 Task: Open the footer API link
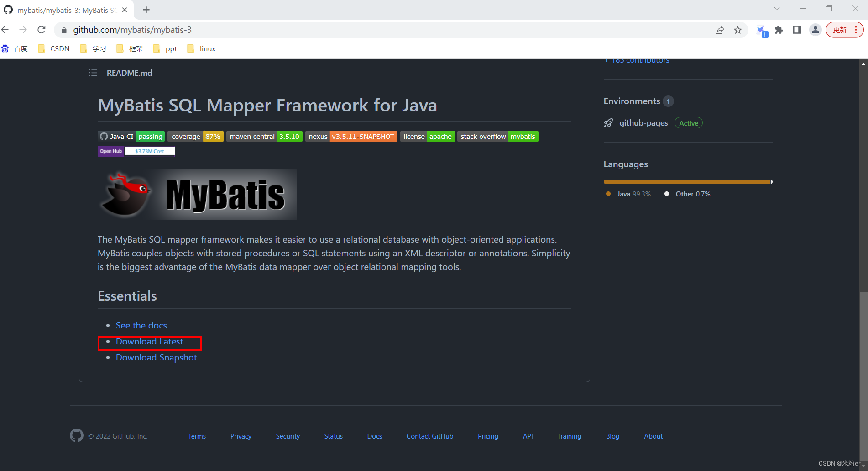528,436
